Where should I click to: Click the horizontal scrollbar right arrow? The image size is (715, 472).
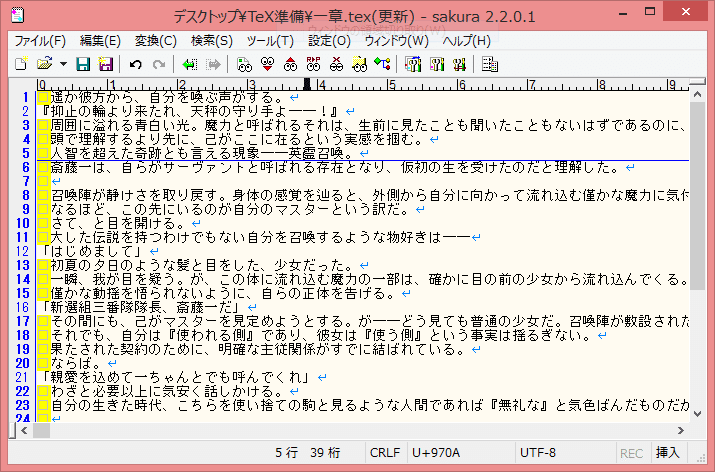(681, 430)
